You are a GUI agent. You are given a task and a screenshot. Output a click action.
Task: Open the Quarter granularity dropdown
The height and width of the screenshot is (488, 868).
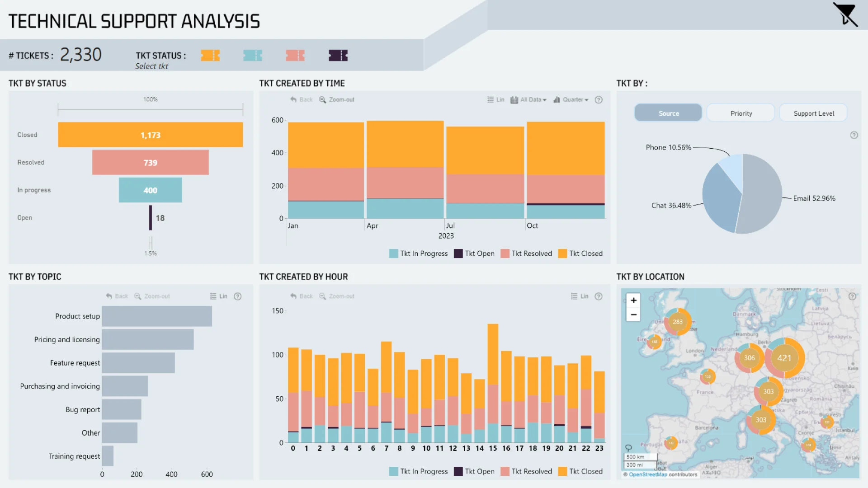[571, 99]
